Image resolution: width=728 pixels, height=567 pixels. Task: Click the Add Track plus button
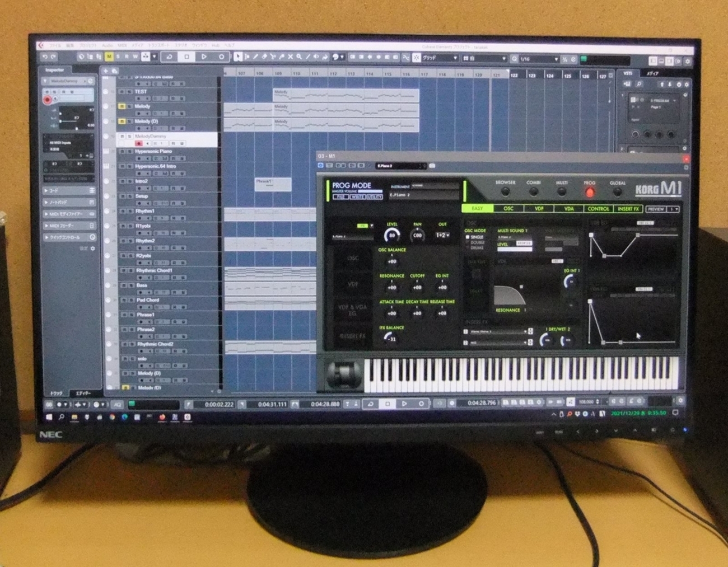105,71
